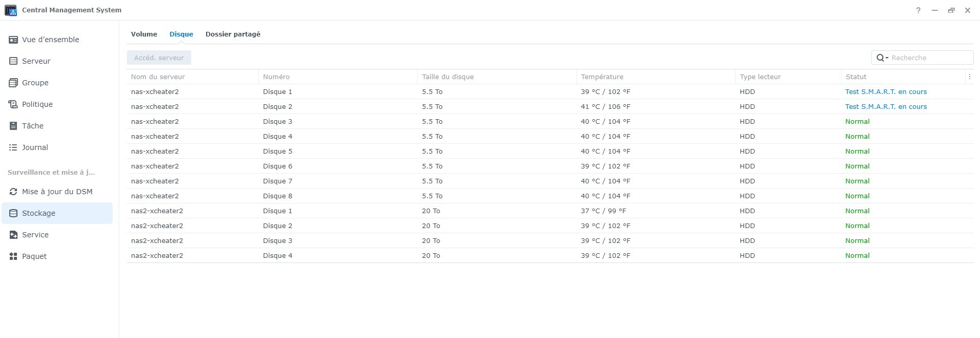Click the Groupe sidebar icon
980x338 pixels.
point(13,83)
